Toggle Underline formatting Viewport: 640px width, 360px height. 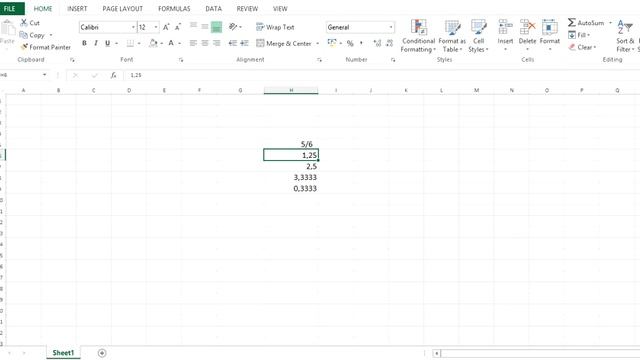[x=107, y=43]
